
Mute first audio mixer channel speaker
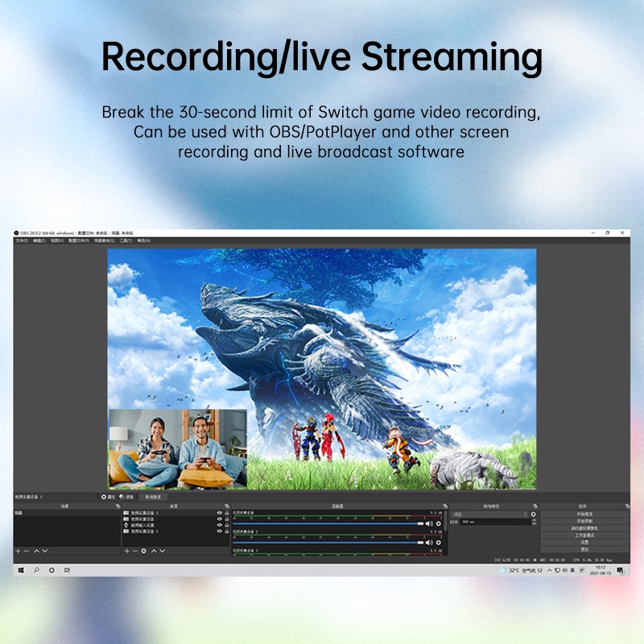point(429,523)
